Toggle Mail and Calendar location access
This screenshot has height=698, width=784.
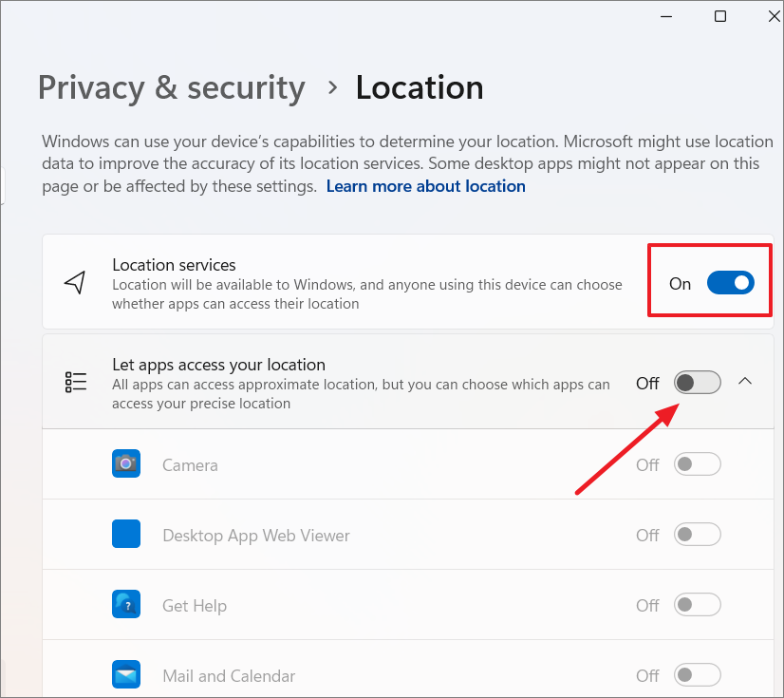(x=698, y=675)
